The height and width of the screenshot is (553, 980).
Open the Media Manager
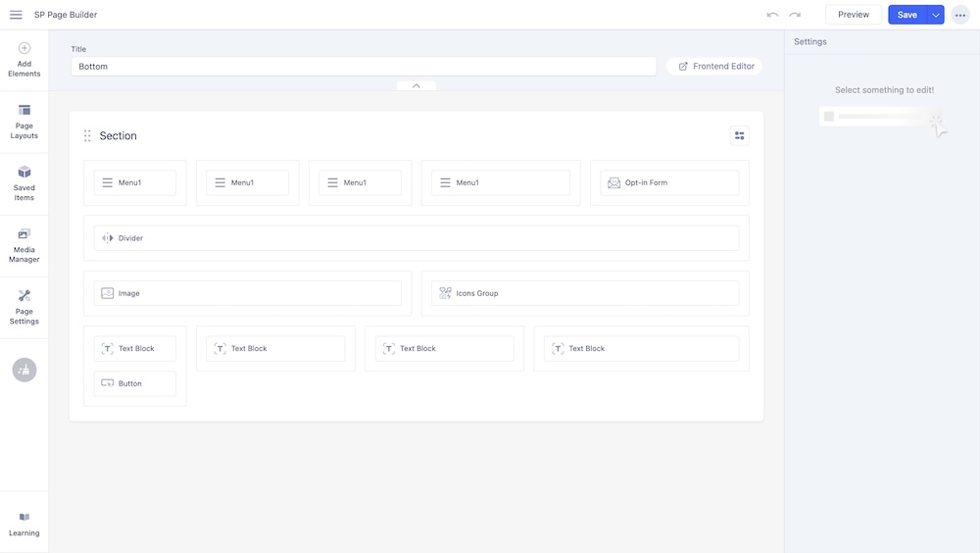[24, 244]
